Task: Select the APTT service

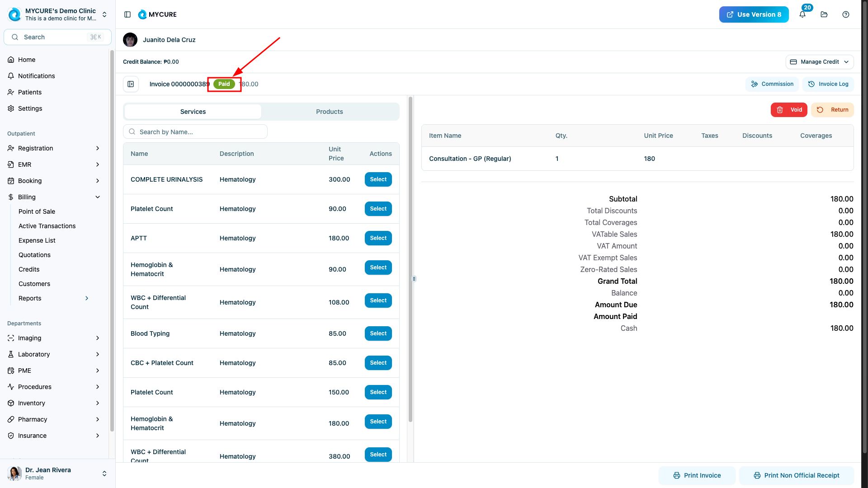Action: click(x=378, y=238)
